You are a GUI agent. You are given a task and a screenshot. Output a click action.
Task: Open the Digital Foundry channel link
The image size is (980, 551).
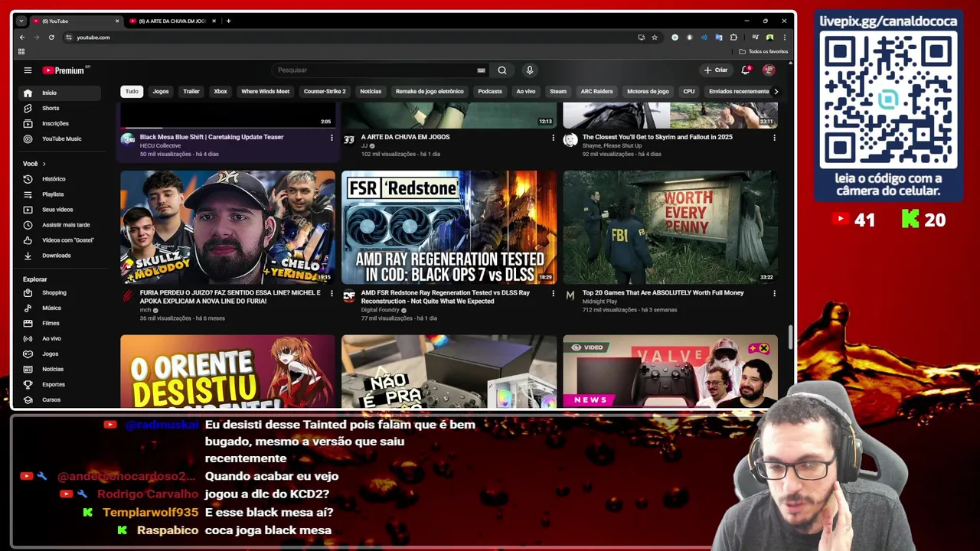pos(381,310)
